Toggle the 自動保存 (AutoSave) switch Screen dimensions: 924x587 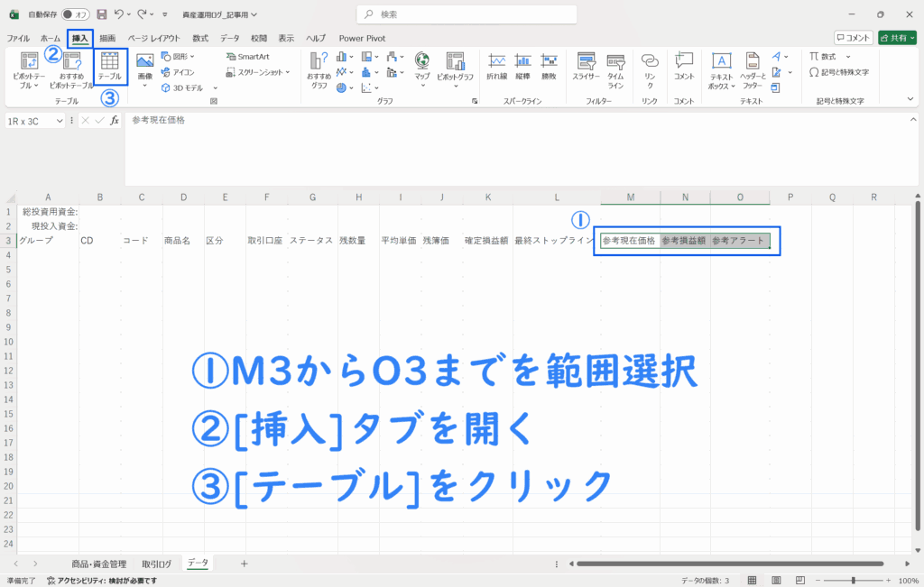pyautogui.click(x=75, y=14)
